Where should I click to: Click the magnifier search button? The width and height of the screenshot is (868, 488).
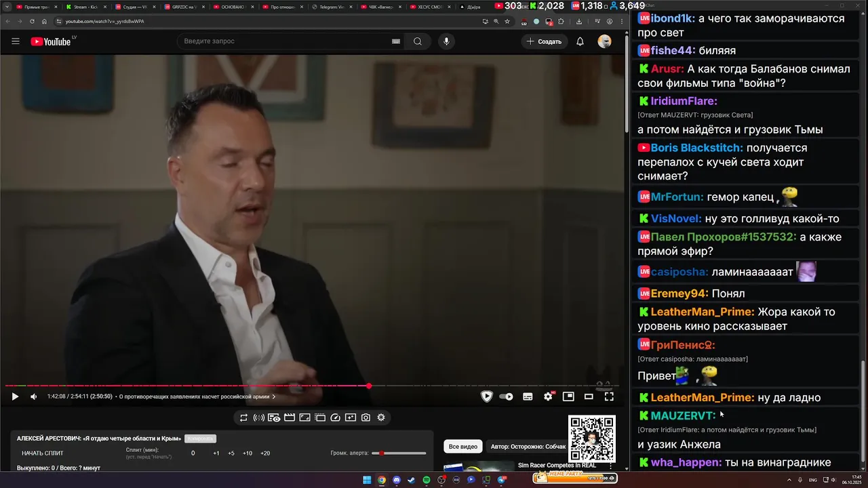point(418,41)
